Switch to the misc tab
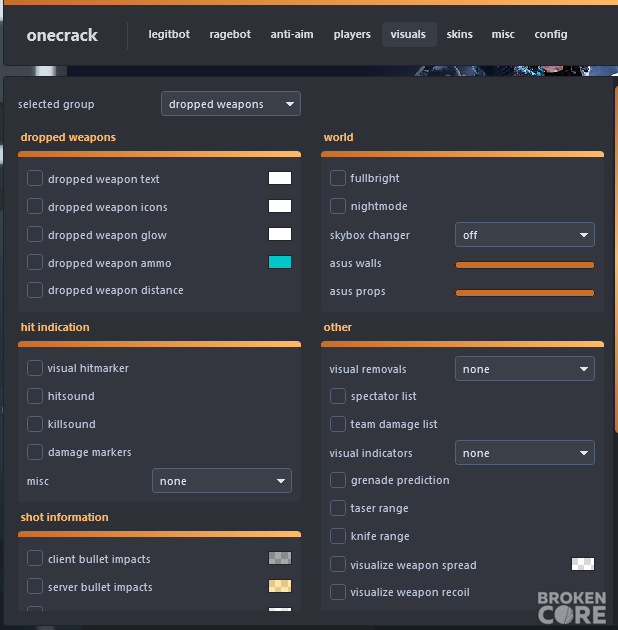Image resolution: width=618 pixels, height=630 pixels. pos(503,35)
